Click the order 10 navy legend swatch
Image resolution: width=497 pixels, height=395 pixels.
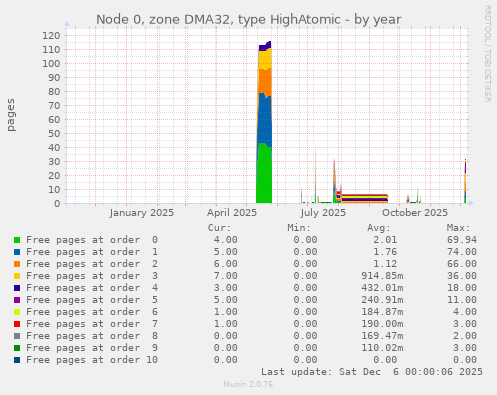pyautogui.click(x=17, y=360)
